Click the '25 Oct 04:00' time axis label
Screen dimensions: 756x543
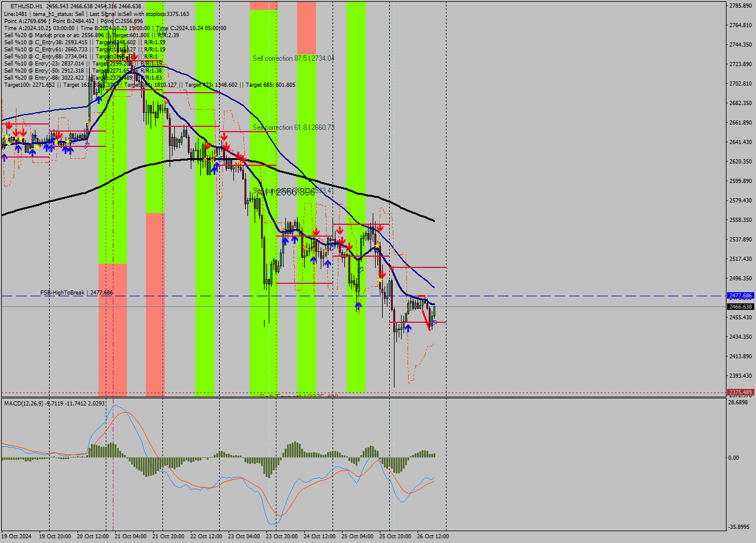tap(357, 537)
